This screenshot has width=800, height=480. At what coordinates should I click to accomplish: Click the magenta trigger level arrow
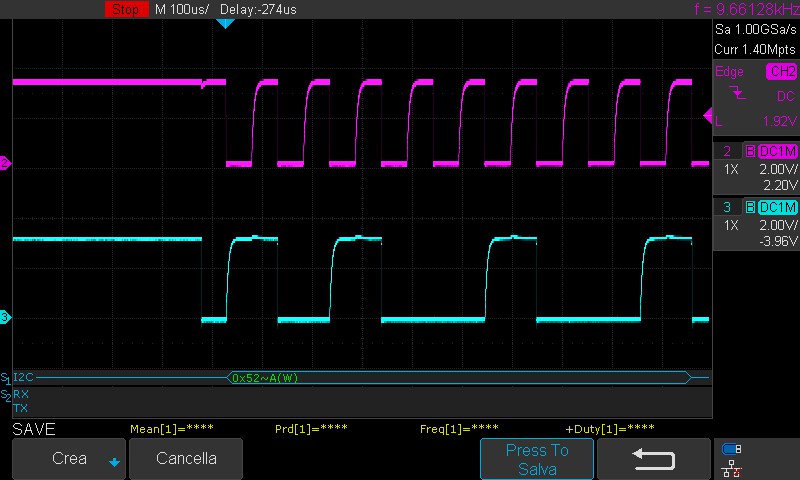[x=708, y=117]
